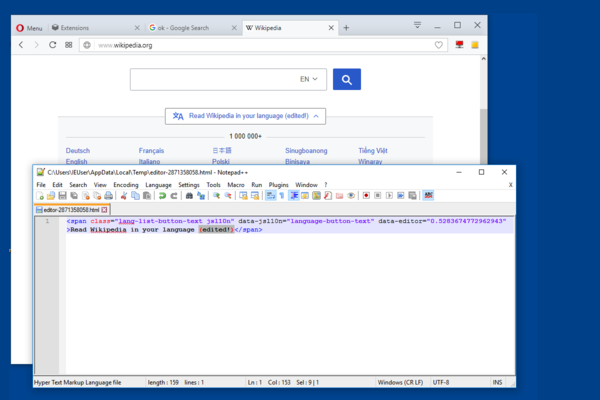Open the Search menu in Notepad++
This screenshot has width=600, height=400.
[78, 185]
